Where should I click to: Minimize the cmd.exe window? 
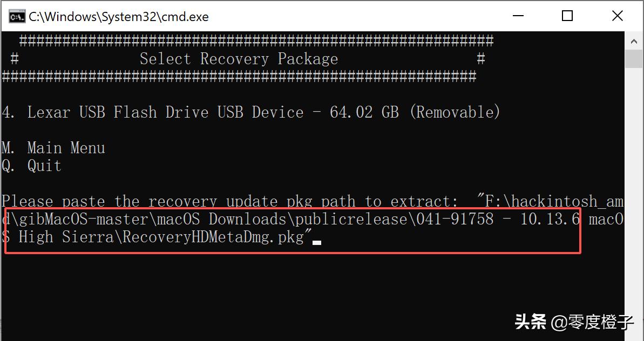pos(517,16)
